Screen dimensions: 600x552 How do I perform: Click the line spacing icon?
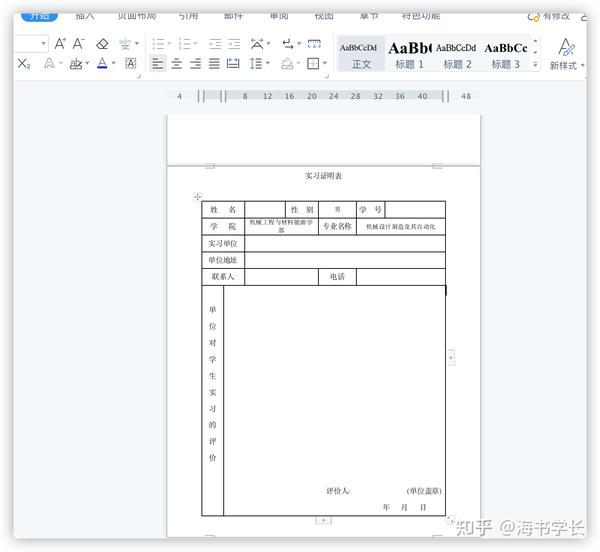pyautogui.click(x=256, y=64)
